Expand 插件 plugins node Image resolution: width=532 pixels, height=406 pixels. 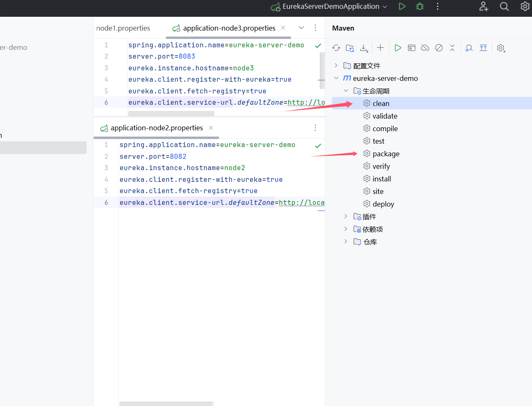(346, 216)
